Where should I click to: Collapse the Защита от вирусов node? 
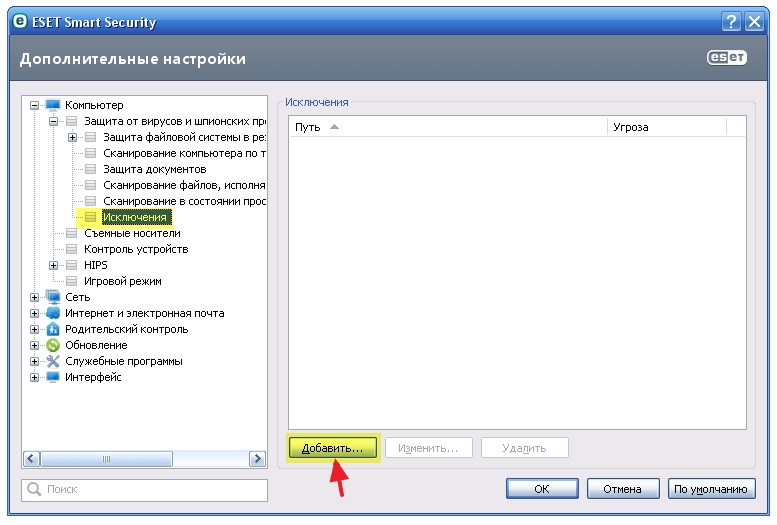[x=53, y=121]
